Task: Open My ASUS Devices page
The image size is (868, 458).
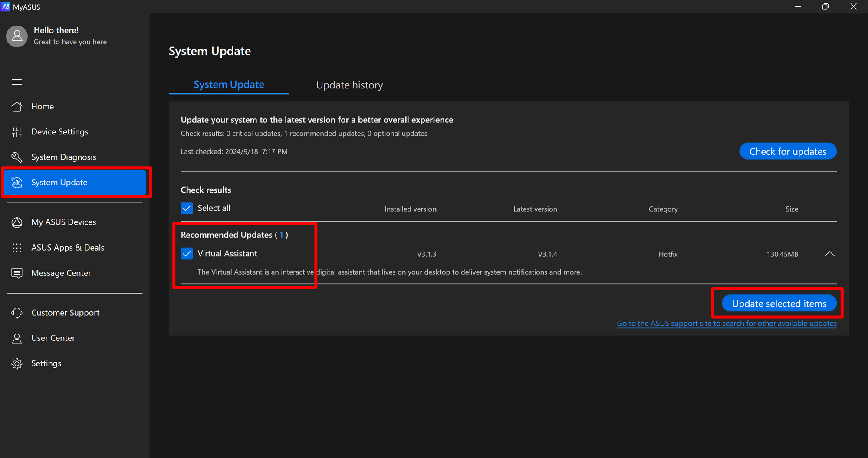Action: [75, 222]
